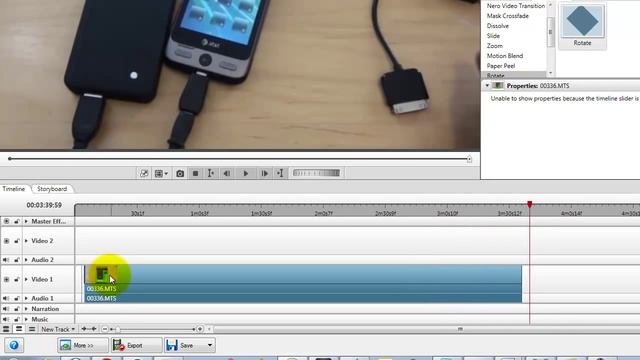This screenshot has height=360, width=640.
Task: Toggle visibility of Video 1 track
Action: pos(6,279)
